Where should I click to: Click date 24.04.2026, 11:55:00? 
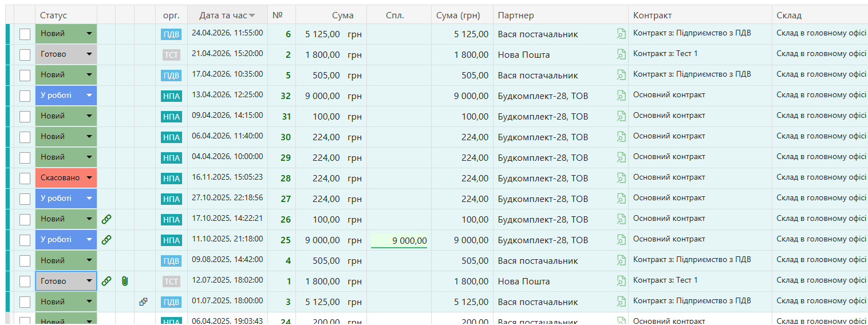click(x=227, y=33)
